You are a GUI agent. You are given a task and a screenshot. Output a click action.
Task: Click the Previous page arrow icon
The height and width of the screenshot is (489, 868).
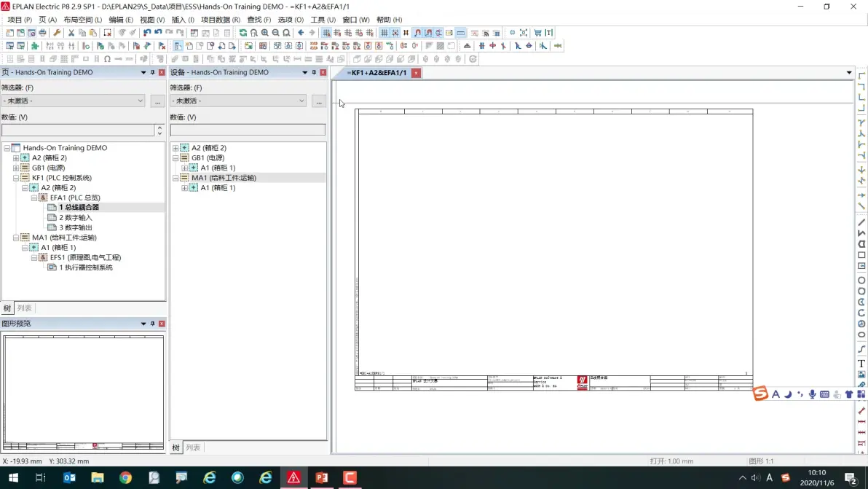click(x=221, y=46)
